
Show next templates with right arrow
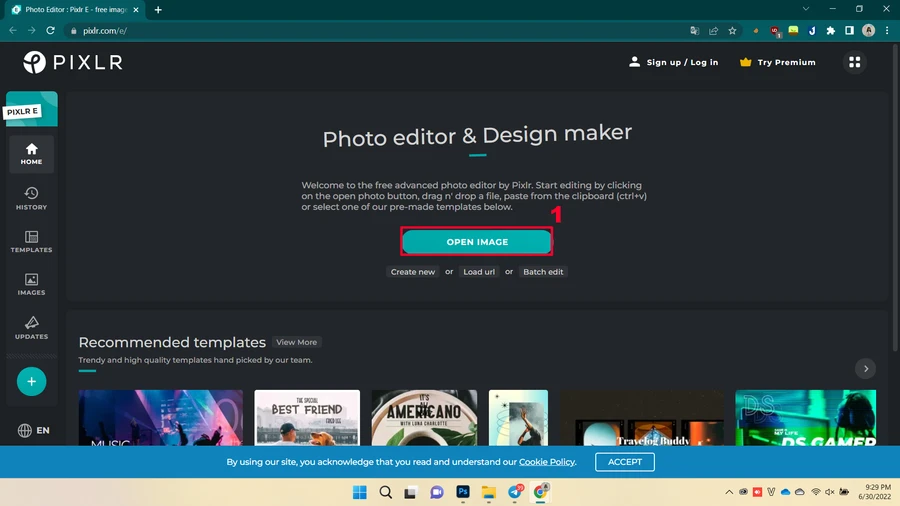pyautogui.click(x=866, y=369)
